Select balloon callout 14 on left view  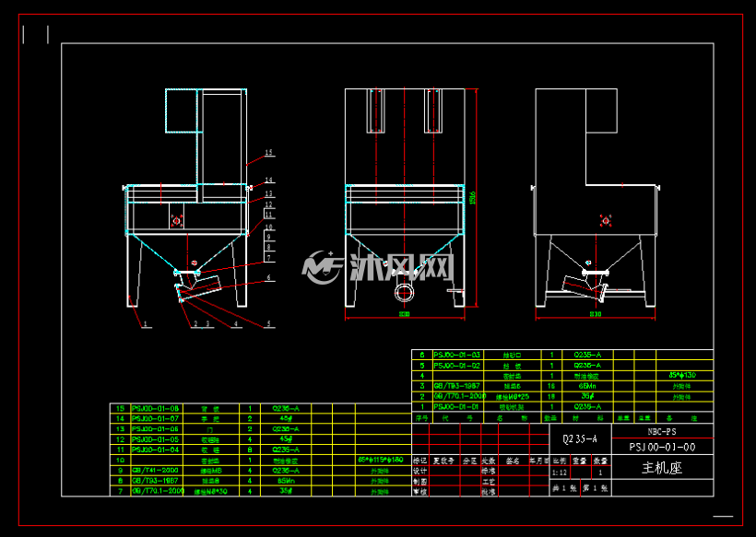268,180
